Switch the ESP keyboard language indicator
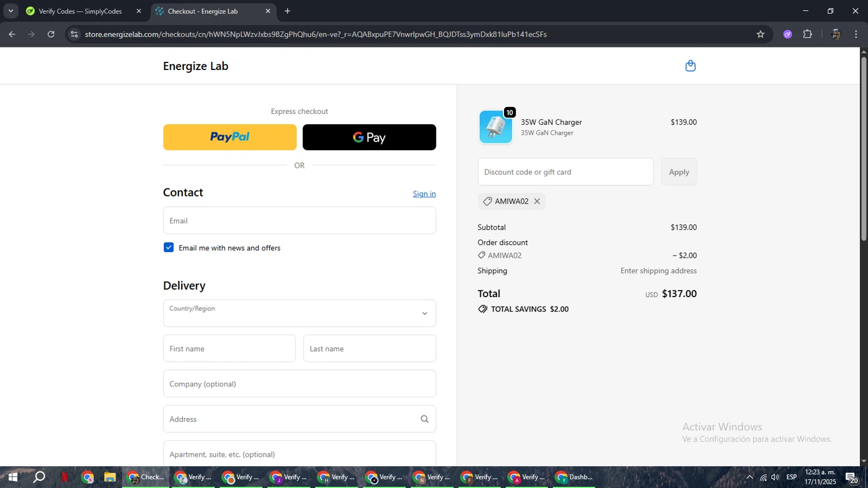The height and width of the screenshot is (488, 868). (x=792, y=477)
